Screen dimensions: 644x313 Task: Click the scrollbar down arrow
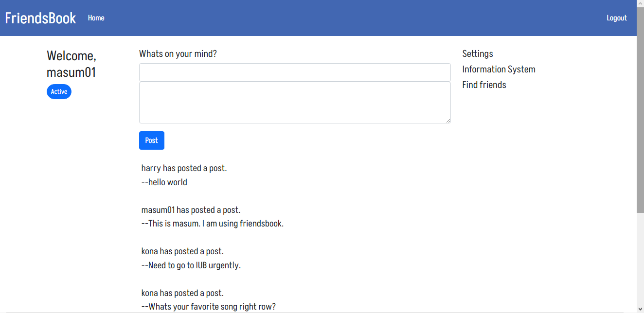640,309
